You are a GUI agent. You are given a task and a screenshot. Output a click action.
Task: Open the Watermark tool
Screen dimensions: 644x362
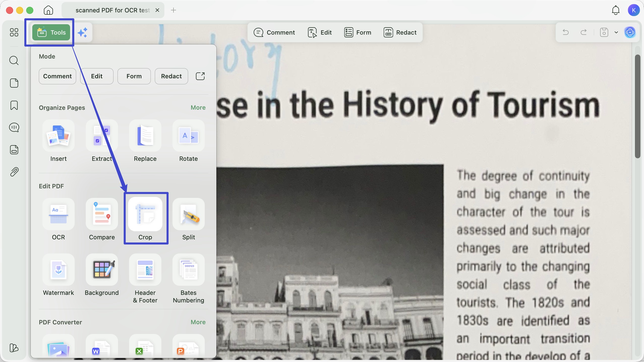[58, 275]
